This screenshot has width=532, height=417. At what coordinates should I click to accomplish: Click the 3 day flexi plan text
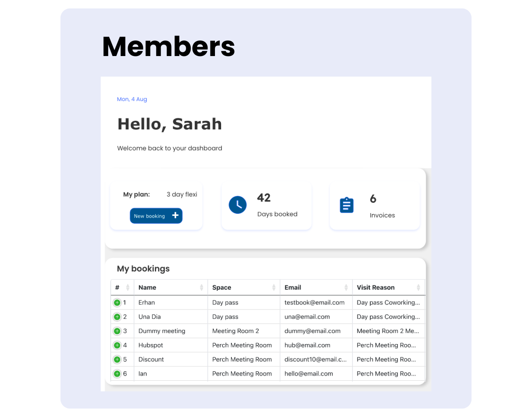pos(182,194)
